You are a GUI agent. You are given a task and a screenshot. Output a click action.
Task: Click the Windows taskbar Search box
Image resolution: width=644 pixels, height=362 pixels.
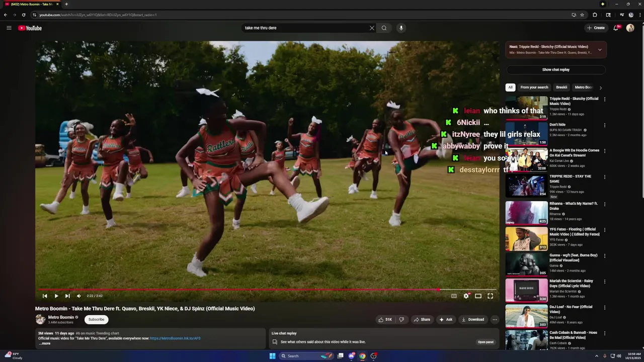tap(306, 356)
